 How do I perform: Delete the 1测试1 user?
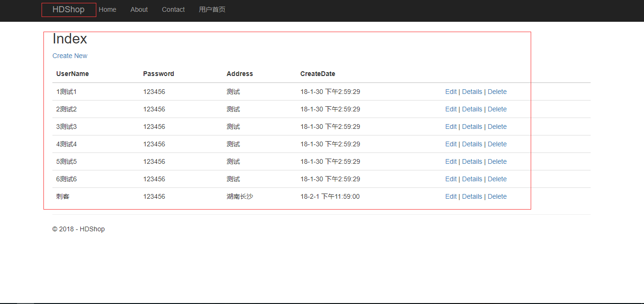coord(497,92)
